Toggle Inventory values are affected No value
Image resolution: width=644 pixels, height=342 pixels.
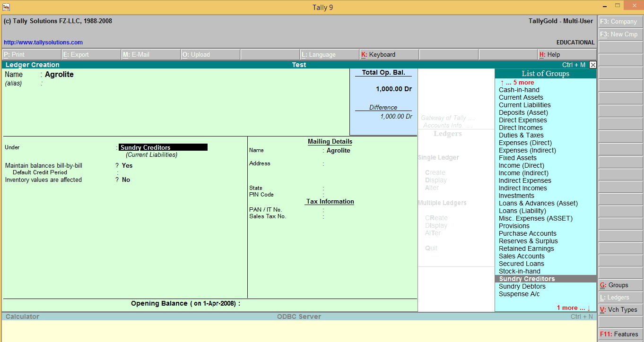click(126, 180)
